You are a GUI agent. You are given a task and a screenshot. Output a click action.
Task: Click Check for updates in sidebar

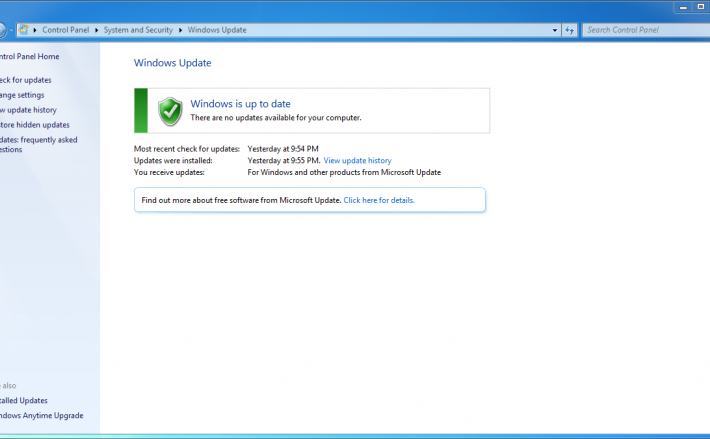tap(25, 80)
